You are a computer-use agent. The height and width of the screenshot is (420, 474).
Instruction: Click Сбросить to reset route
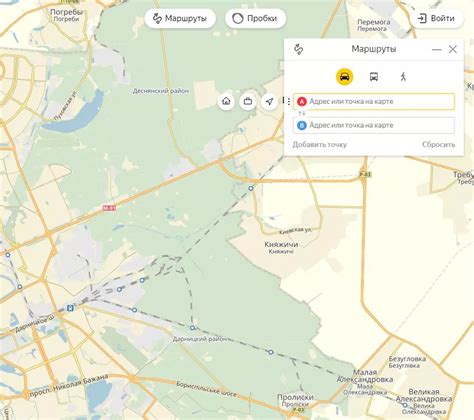438,145
